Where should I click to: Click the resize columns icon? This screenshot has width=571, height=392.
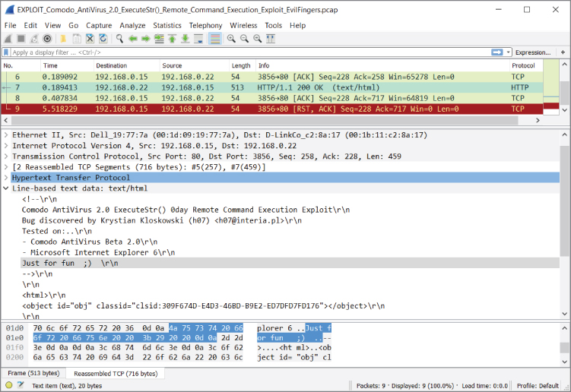271,39
